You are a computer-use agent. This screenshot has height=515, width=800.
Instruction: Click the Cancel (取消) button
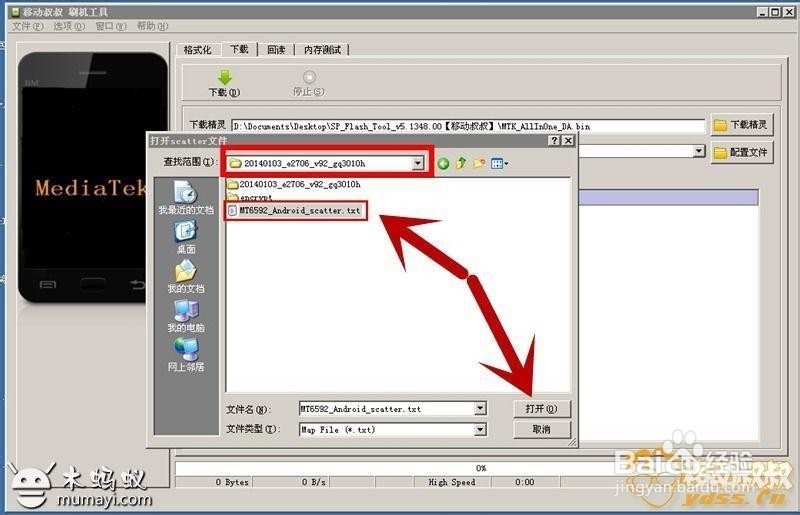pos(541,429)
